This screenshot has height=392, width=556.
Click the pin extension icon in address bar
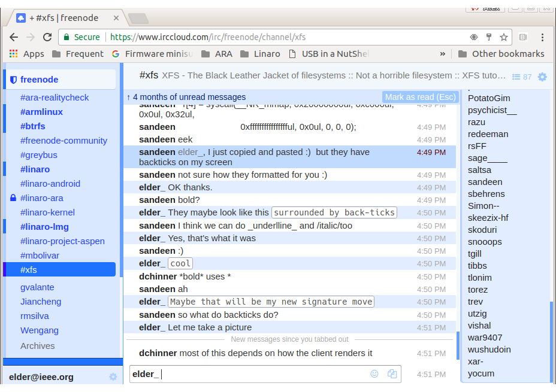tap(489, 37)
